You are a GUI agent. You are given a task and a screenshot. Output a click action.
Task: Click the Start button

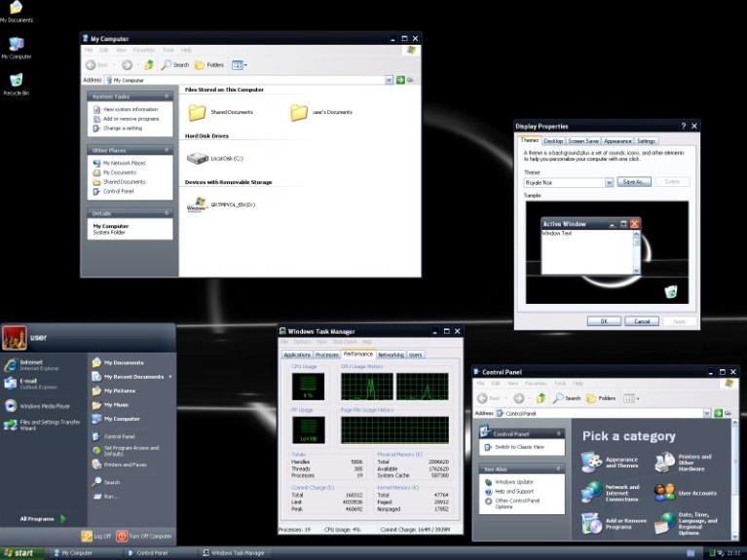pos(22,553)
